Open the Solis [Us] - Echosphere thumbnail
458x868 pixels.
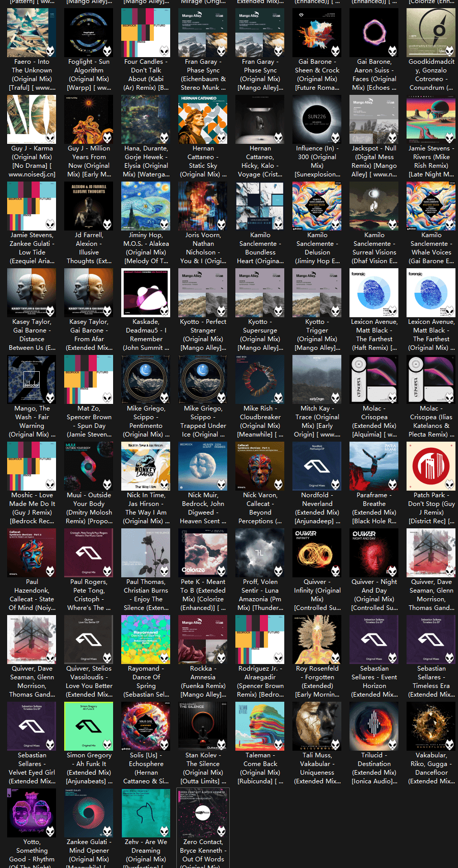click(146, 726)
